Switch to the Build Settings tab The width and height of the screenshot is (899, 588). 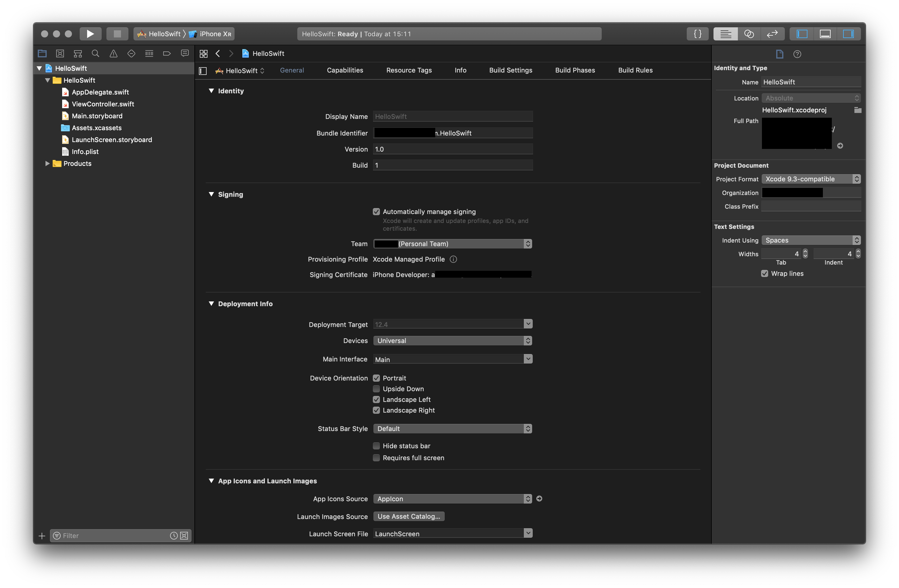510,70
